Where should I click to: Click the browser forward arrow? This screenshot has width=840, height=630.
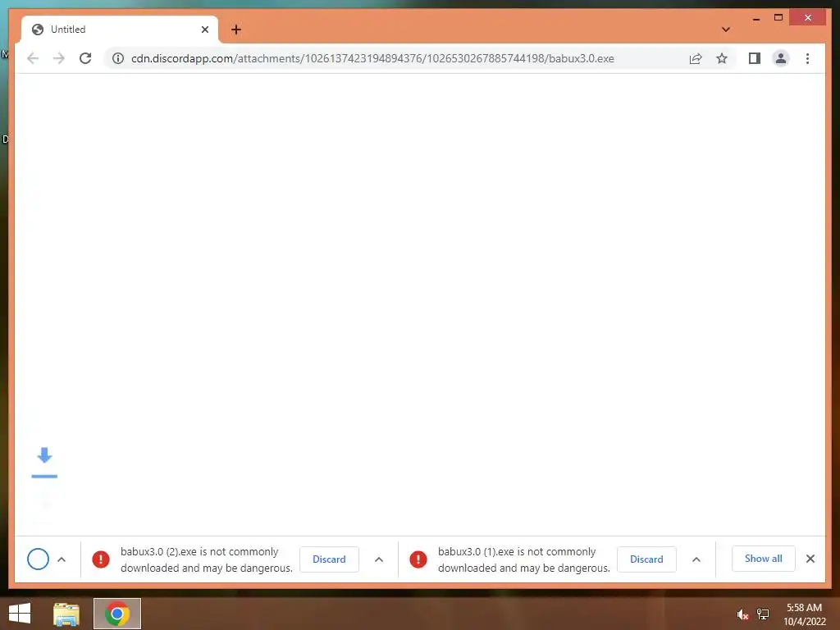59,58
